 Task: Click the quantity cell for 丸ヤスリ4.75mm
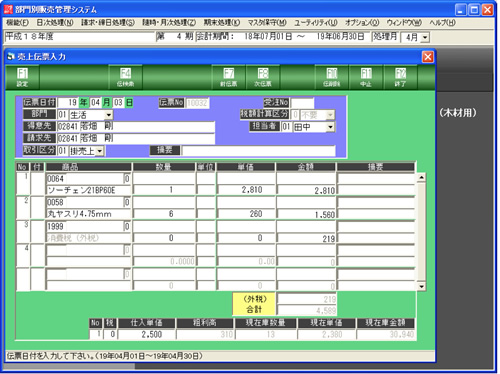(164, 214)
